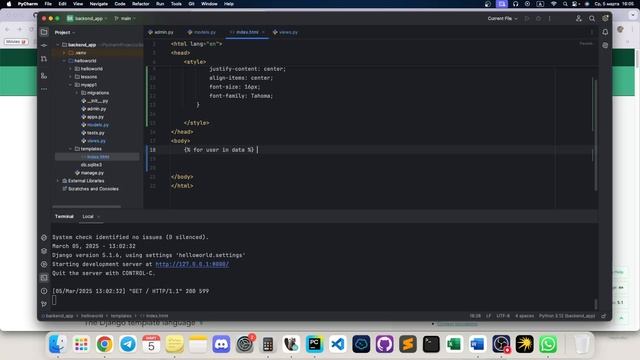Open More Actions next to Debug

coord(550,18)
